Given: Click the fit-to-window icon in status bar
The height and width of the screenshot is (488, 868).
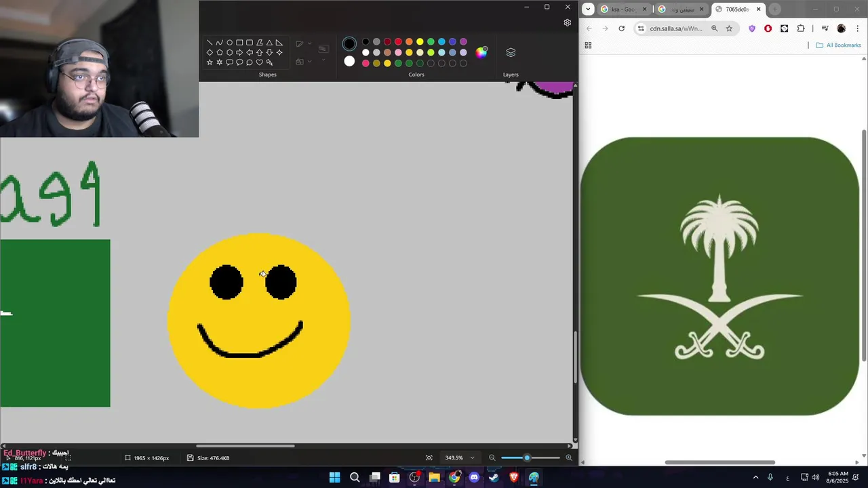Looking at the screenshot, I should [x=429, y=457].
